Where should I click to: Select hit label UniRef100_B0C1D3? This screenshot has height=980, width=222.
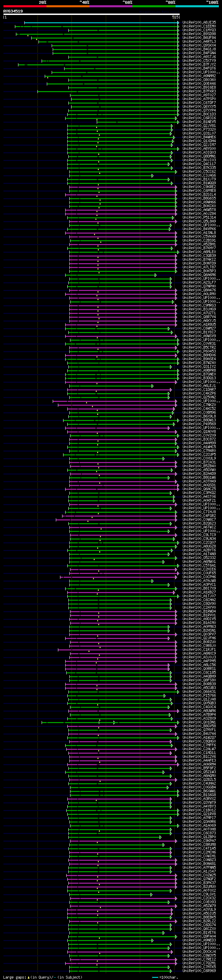(x=199, y=114)
